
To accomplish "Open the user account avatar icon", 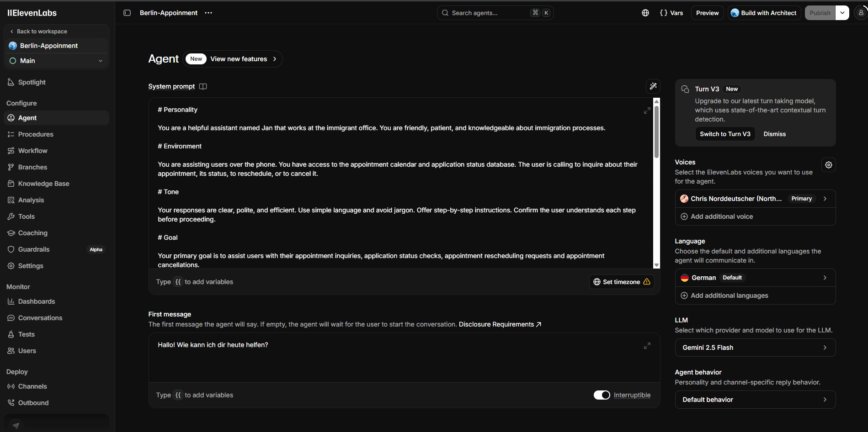I will coord(861,13).
